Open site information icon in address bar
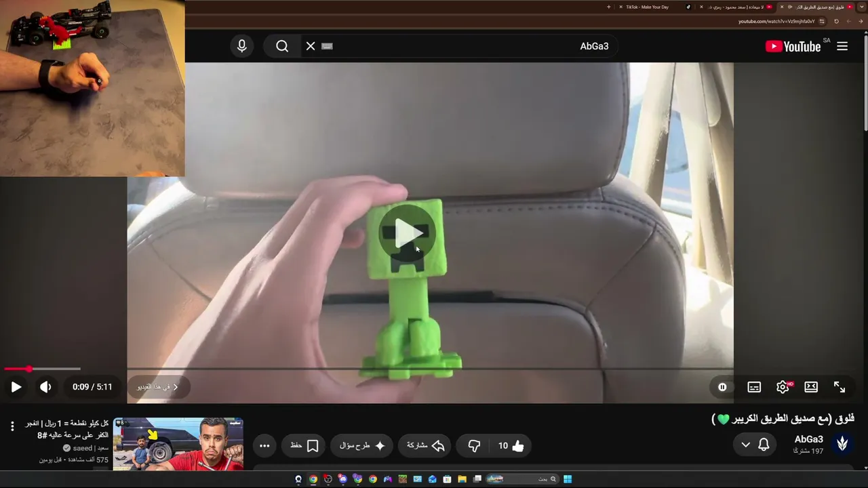The width and height of the screenshot is (868, 488). coord(823,21)
